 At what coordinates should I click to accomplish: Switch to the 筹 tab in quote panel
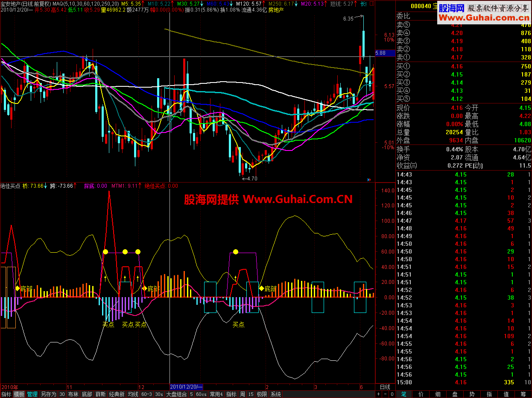[523, 394]
